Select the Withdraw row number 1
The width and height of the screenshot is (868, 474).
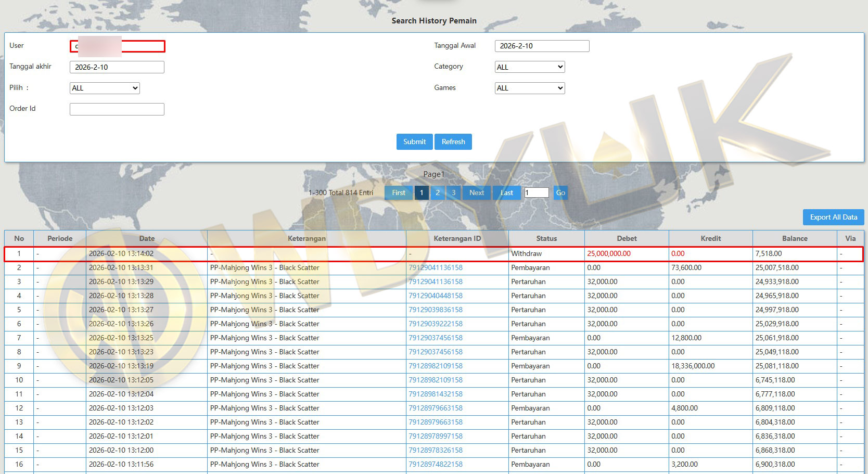pyautogui.click(x=19, y=253)
